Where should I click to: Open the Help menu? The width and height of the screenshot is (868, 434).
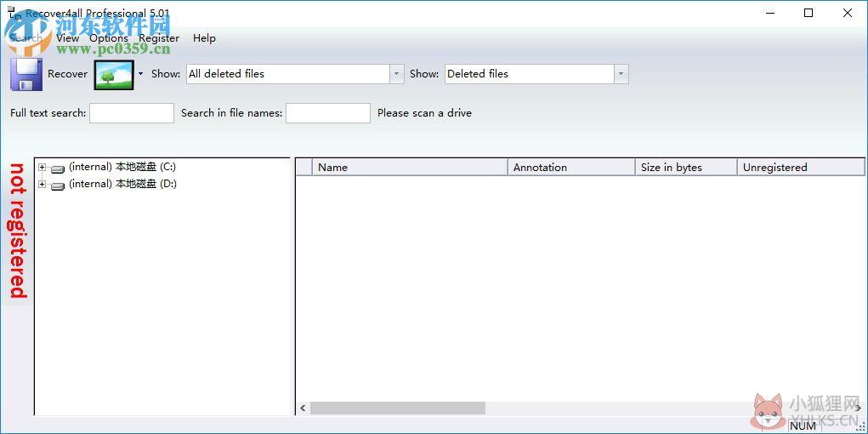point(204,38)
